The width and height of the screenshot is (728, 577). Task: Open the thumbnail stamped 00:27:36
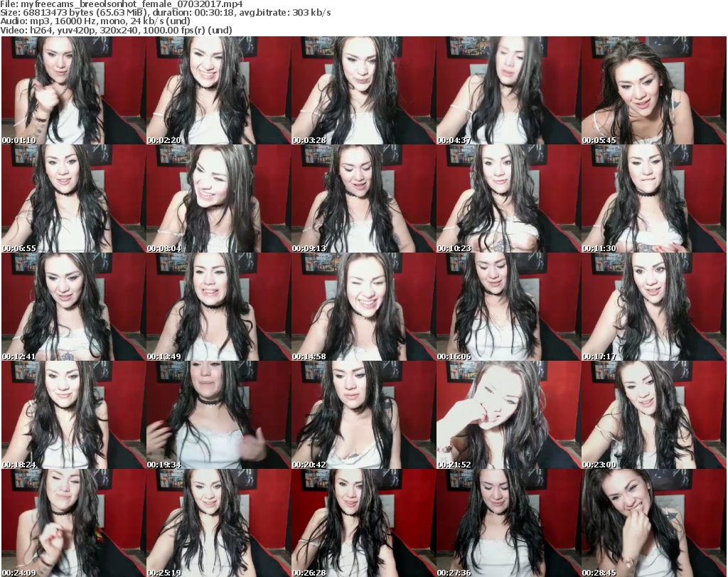click(508, 523)
